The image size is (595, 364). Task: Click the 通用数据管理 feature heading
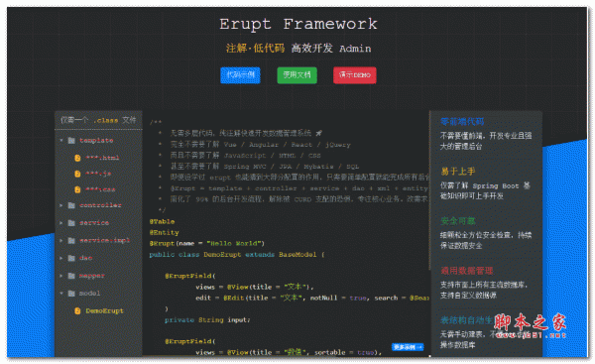467,271
